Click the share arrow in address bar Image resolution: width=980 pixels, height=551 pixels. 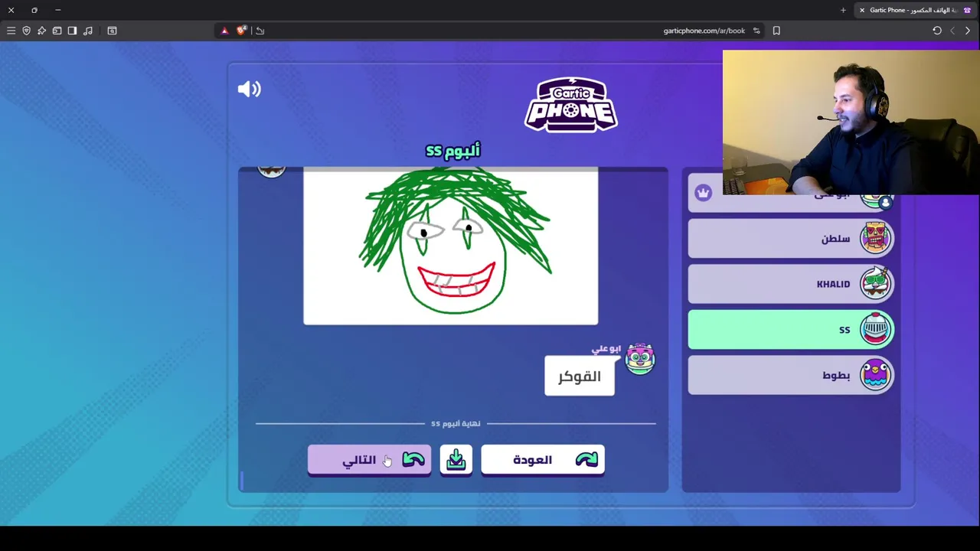(x=260, y=31)
